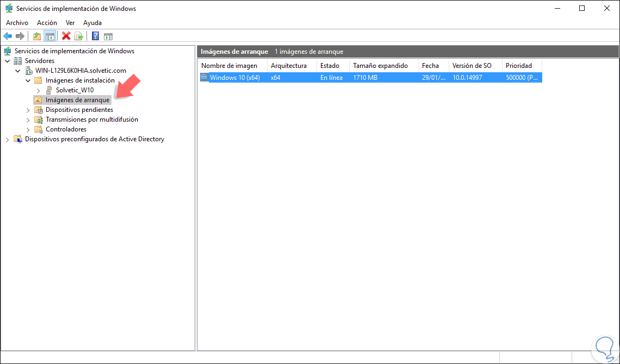Click the Up one level folder icon
The height and width of the screenshot is (364, 620).
37,36
